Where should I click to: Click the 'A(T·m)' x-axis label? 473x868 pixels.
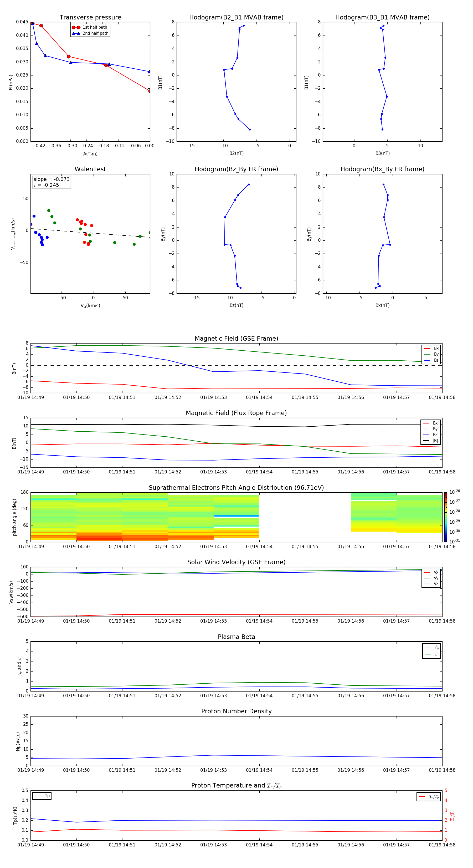click(90, 154)
